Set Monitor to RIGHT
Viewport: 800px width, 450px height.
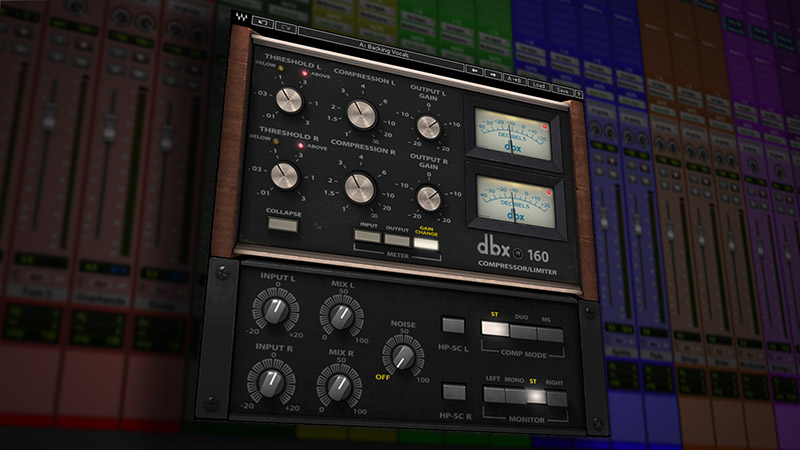pos(557,398)
